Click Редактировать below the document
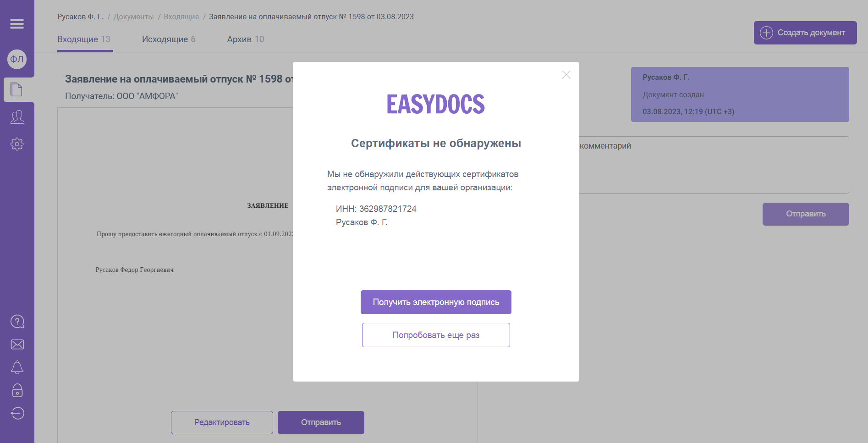Screen dimensions: 868x443 (x=221, y=422)
